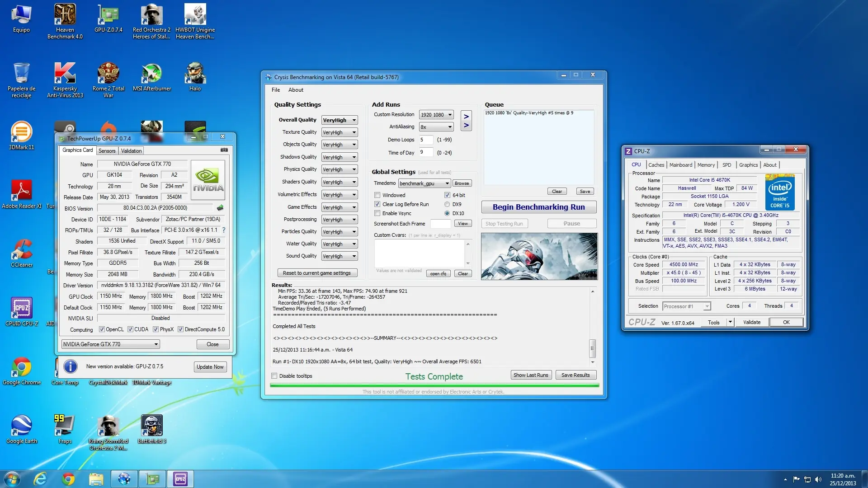Open the NVIDIA GeForce GTX 770 card selector
This screenshot has width=868, height=488.
[111, 344]
